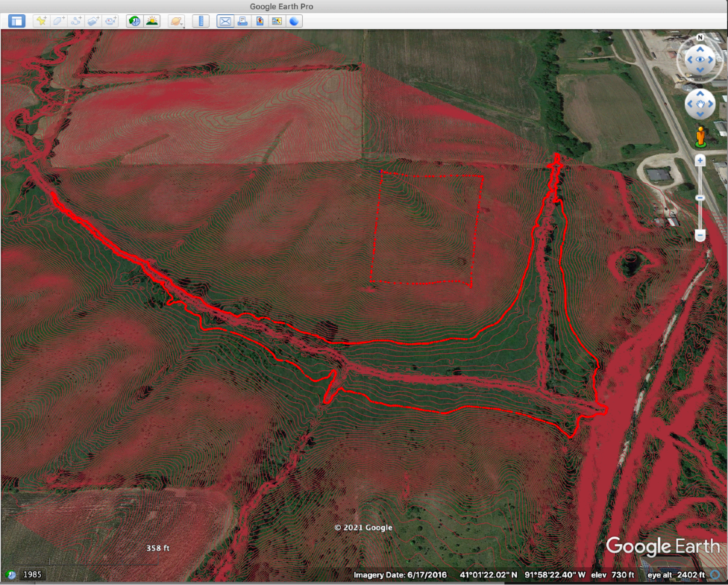Toggle historical imagery clock button
Image resolution: width=728 pixels, height=585 pixels.
pyautogui.click(x=134, y=21)
